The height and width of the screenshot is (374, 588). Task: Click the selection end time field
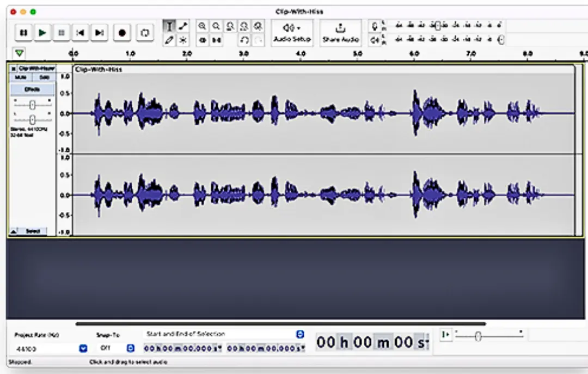coord(266,348)
